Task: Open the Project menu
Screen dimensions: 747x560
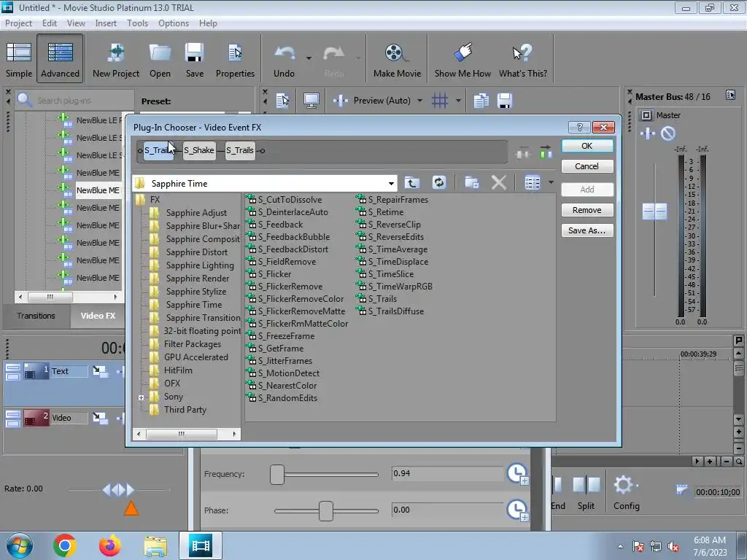Action: tap(18, 23)
